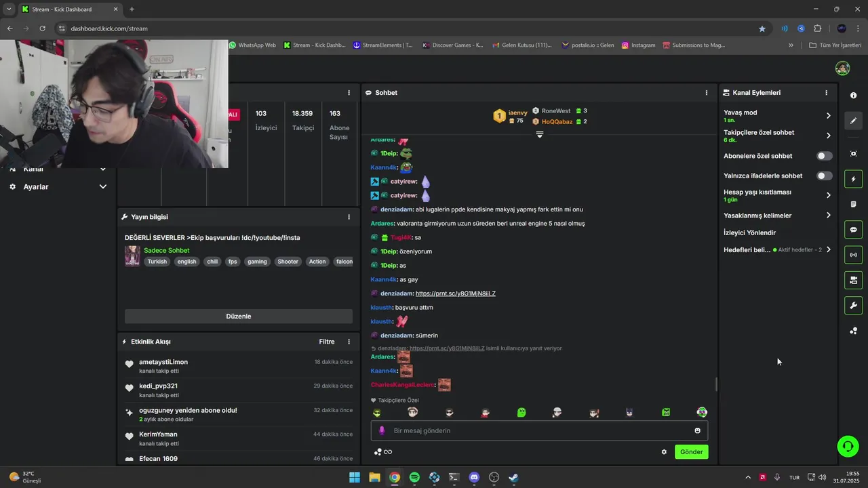Viewport: 868px width, 488px height.
Task: Open the info icon in right sidebar
Action: (x=853, y=96)
